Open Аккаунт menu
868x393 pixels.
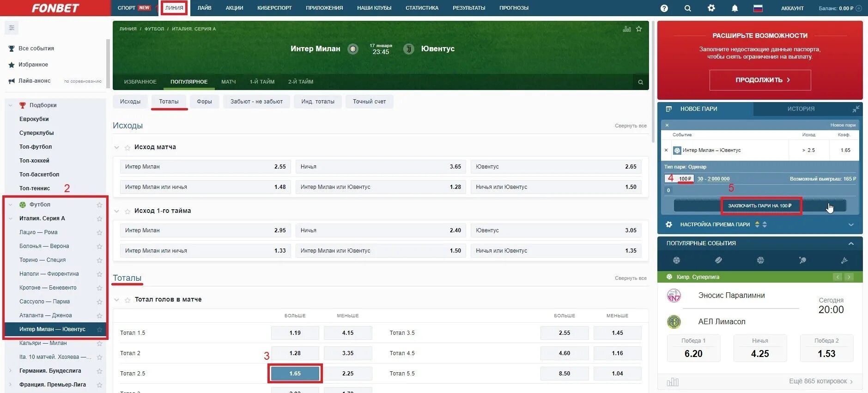click(792, 8)
